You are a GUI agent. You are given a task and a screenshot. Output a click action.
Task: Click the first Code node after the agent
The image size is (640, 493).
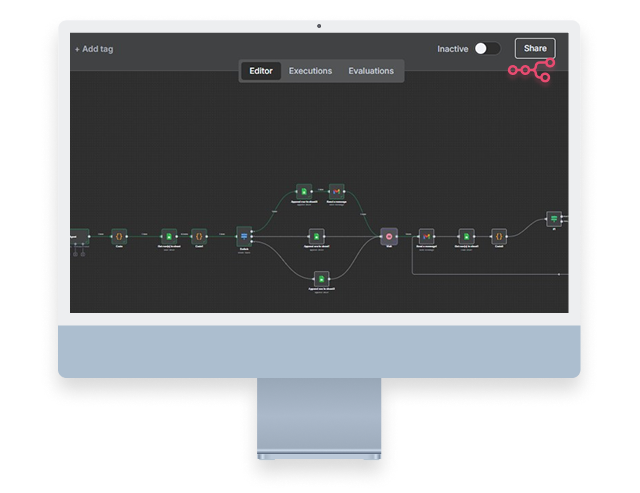(118, 237)
